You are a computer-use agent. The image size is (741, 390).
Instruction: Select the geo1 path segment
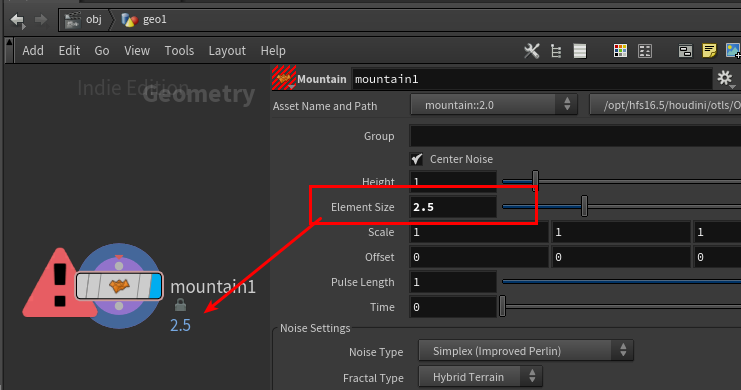click(144, 20)
